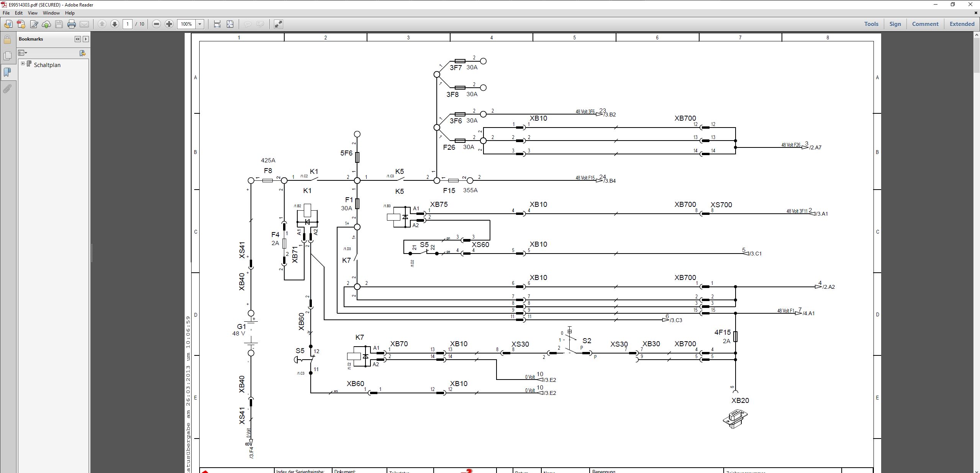The width and height of the screenshot is (980, 473).
Task: Collapse the Bookmarks pane with double arrow
Action: click(78, 39)
